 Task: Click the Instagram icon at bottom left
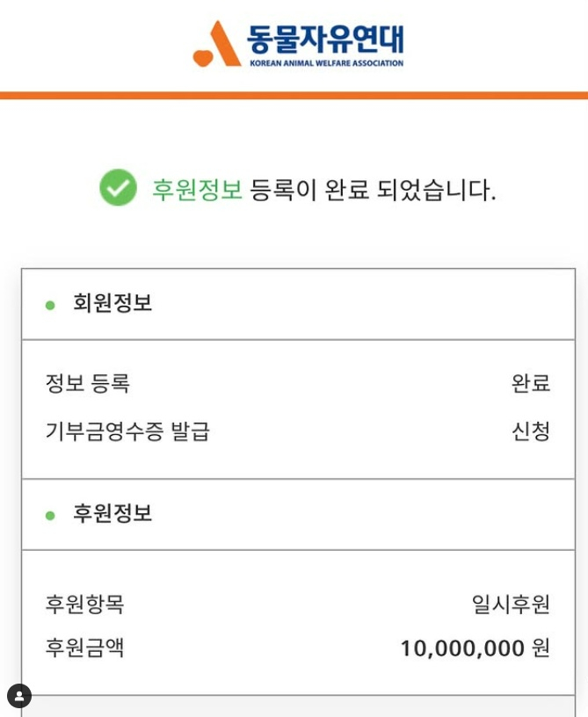[x=19, y=696]
